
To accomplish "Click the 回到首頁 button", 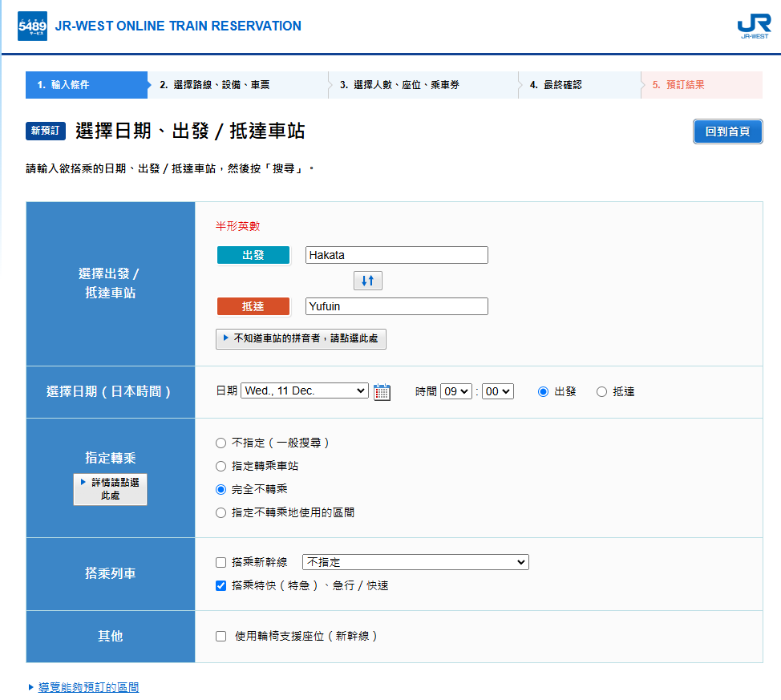I will pos(726,132).
